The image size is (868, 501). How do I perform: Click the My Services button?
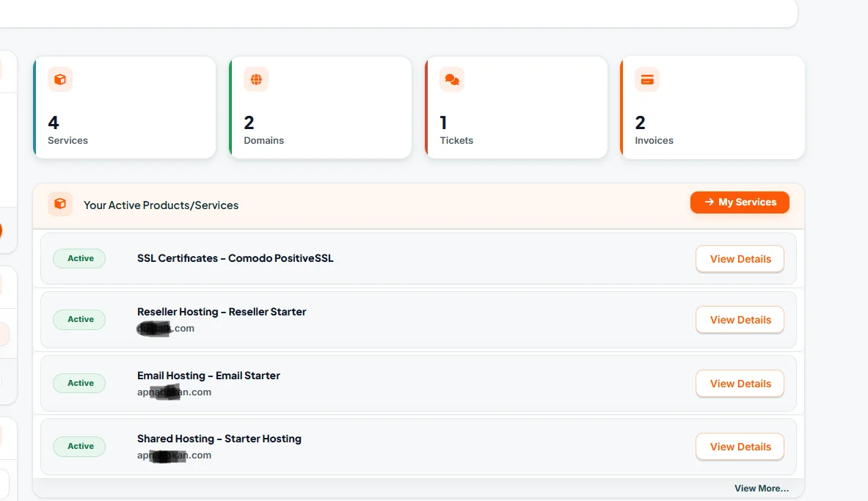pyautogui.click(x=740, y=202)
